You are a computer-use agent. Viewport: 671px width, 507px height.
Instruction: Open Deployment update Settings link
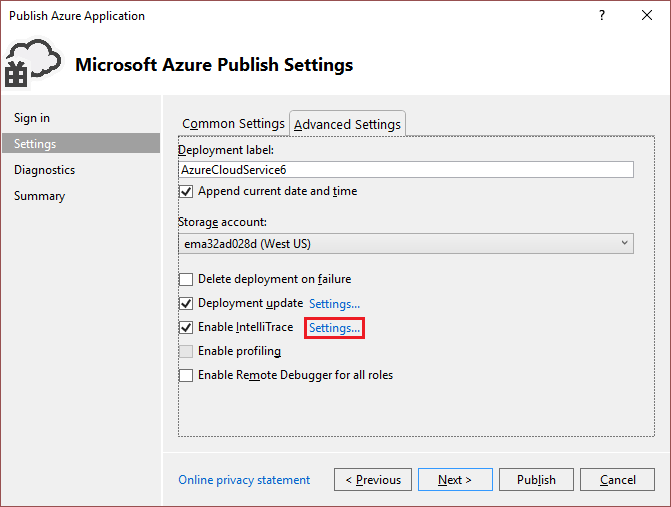[x=334, y=304]
